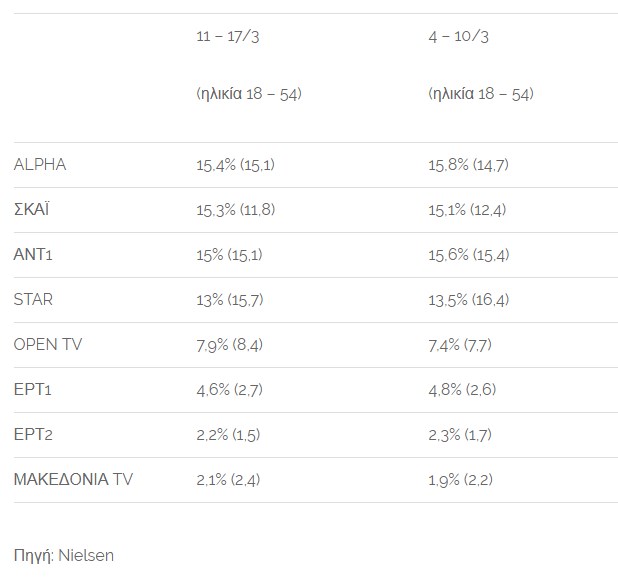The image size is (618, 586).
Task: Click the ALPHA channel row label
Action: tap(40, 165)
